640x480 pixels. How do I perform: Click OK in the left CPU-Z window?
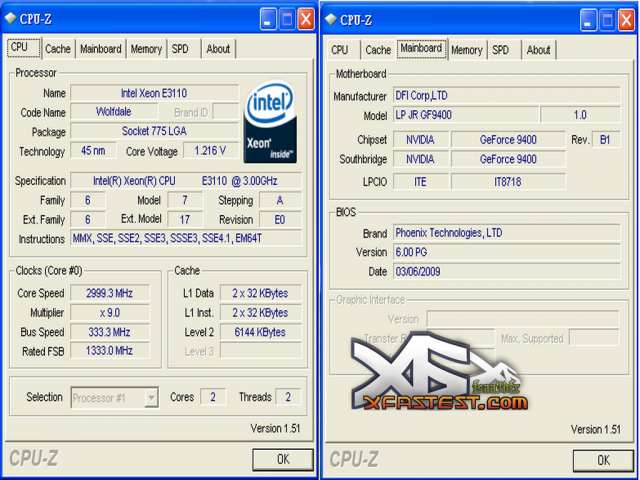pyautogui.click(x=283, y=460)
